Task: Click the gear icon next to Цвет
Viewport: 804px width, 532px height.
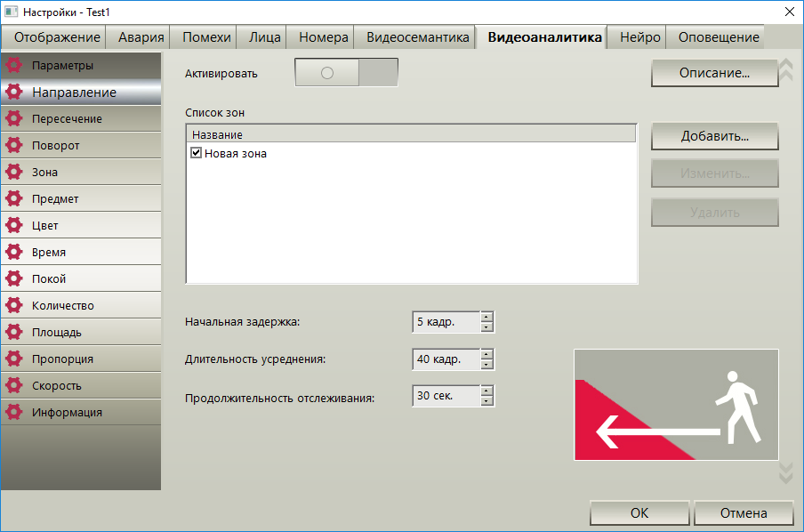Action: [14, 225]
